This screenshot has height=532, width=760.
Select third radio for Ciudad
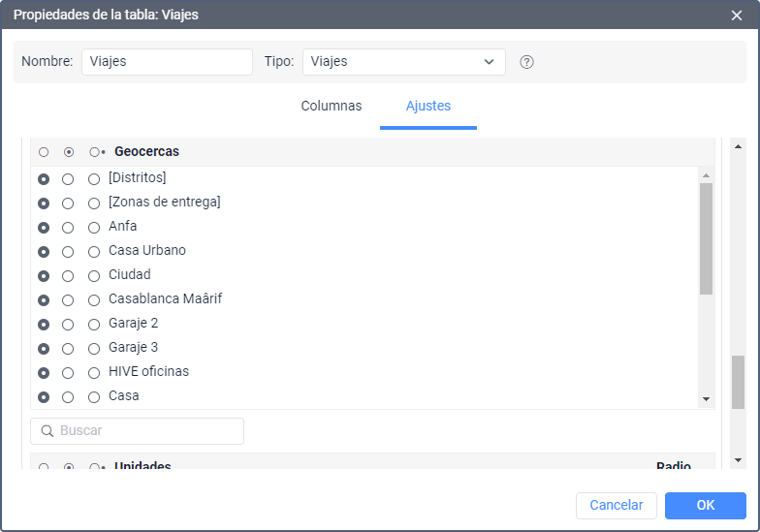click(x=94, y=276)
